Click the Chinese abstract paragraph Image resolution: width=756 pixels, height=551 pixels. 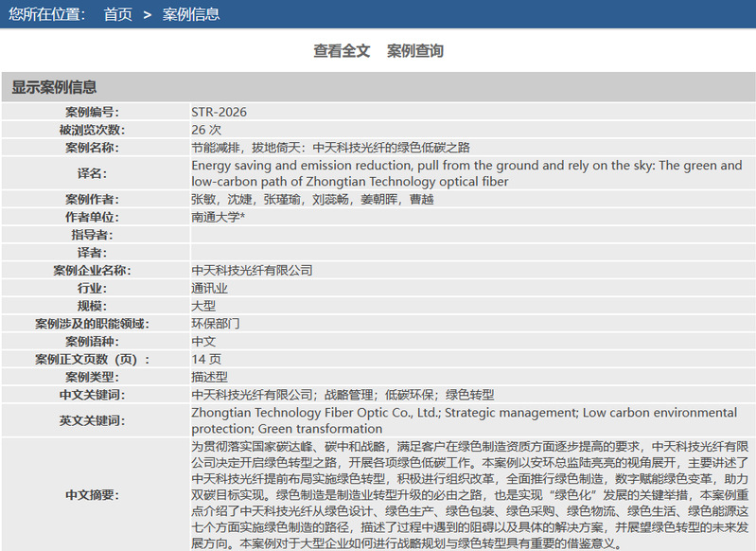click(470, 494)
